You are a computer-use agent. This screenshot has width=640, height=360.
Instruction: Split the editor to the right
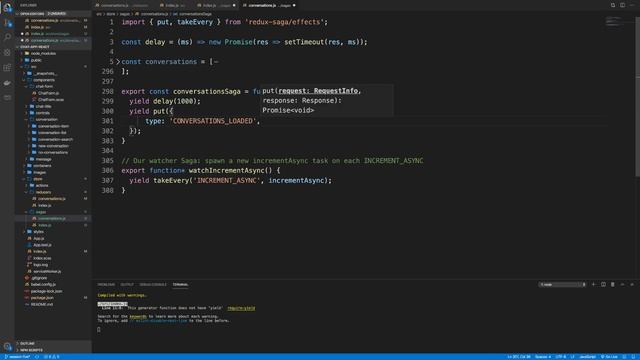point(622,5)
